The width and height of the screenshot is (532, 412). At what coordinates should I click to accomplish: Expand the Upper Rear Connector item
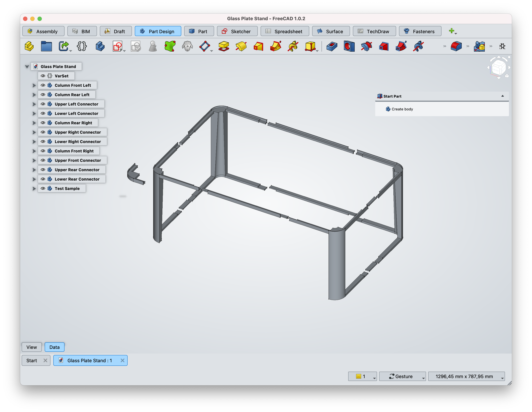point(34,170)
